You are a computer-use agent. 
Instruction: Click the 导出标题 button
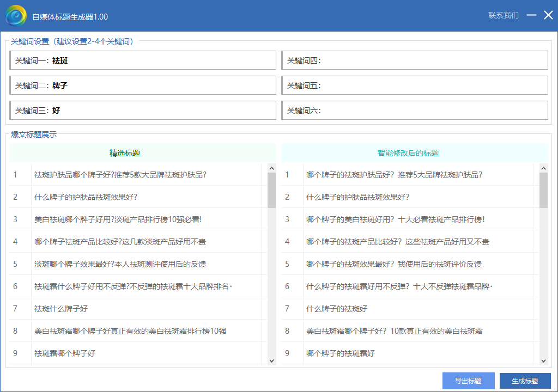point(469,381)
